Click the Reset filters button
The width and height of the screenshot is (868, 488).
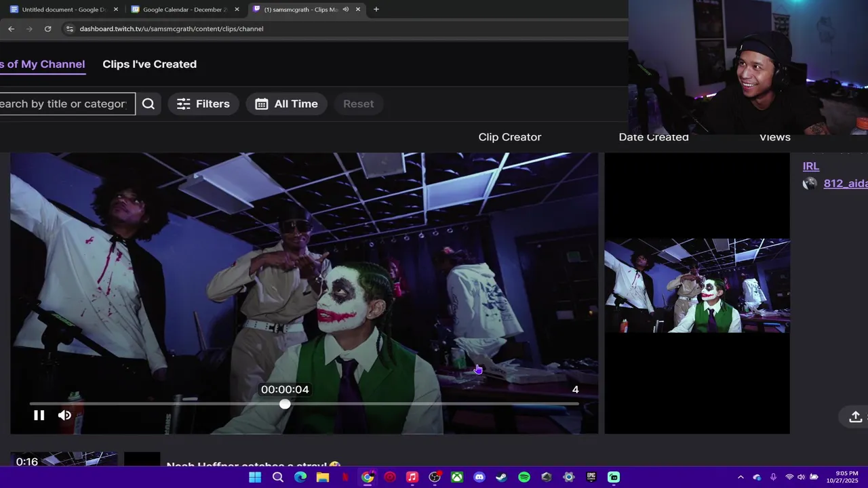coord(358,104)
